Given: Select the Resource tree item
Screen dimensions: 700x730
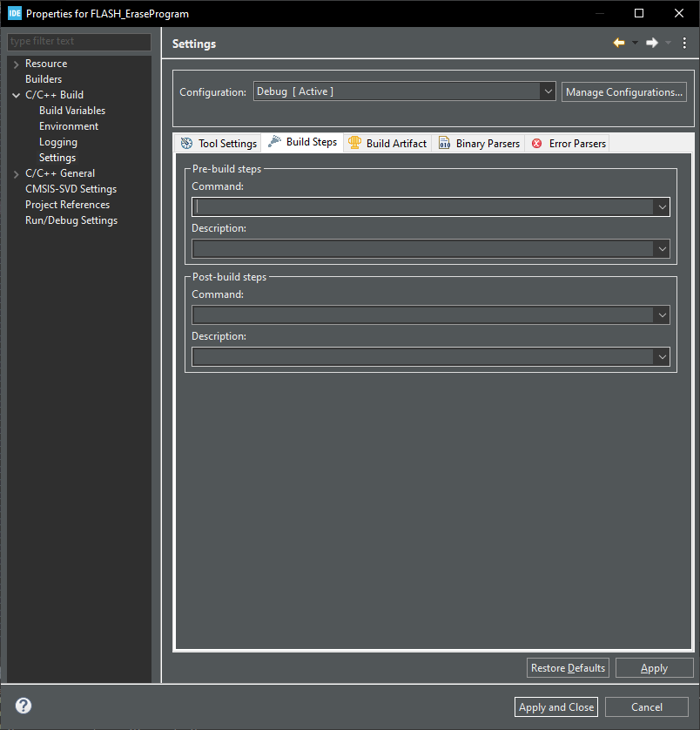Looking at the screenshot, I should pos(46,64).
